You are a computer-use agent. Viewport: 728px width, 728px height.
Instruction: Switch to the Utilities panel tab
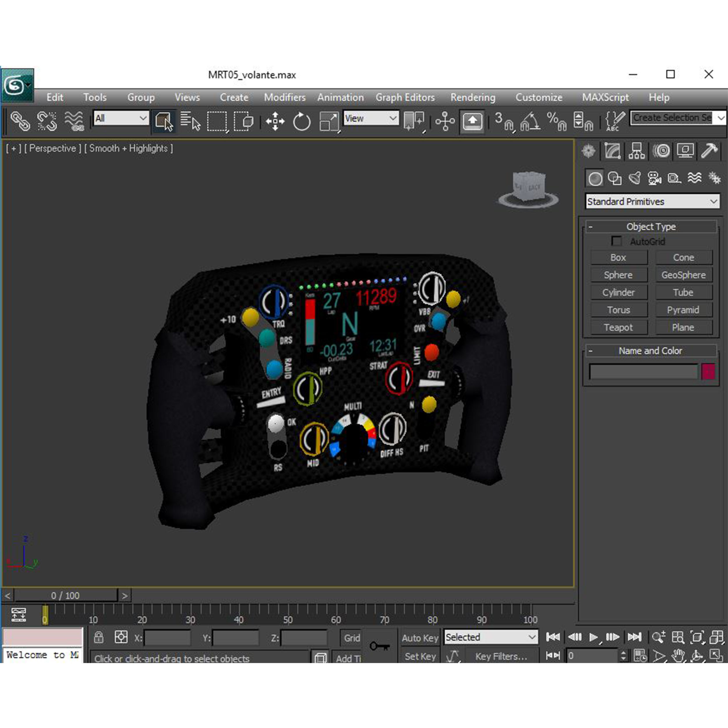click(710, 151)
